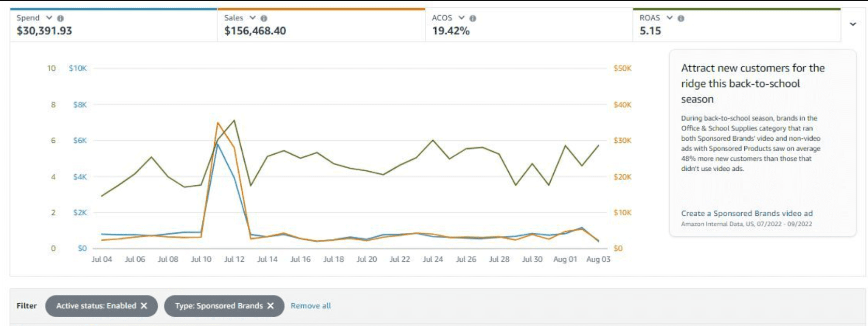This screenshot has width=868, height=326.
Task: Open the Sales metric dropdown
Action: (x=253, y=18)
